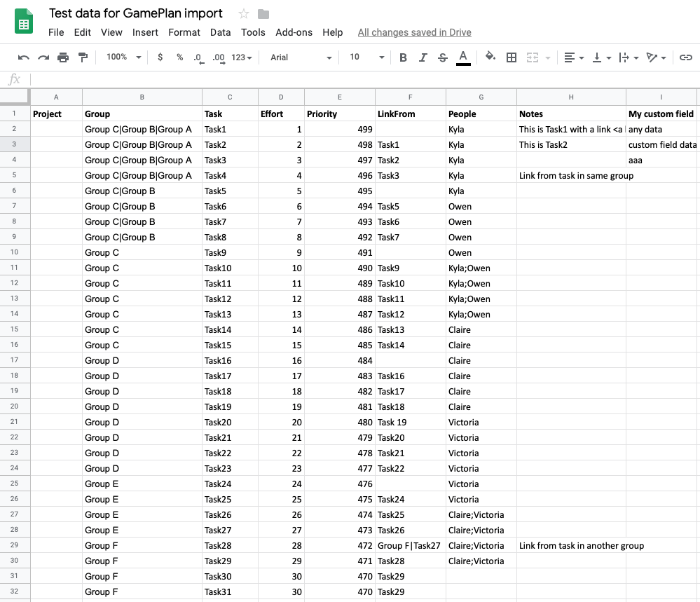Select the 'custom field data' cell
700x602 pixels.
[x=661, y=144]
